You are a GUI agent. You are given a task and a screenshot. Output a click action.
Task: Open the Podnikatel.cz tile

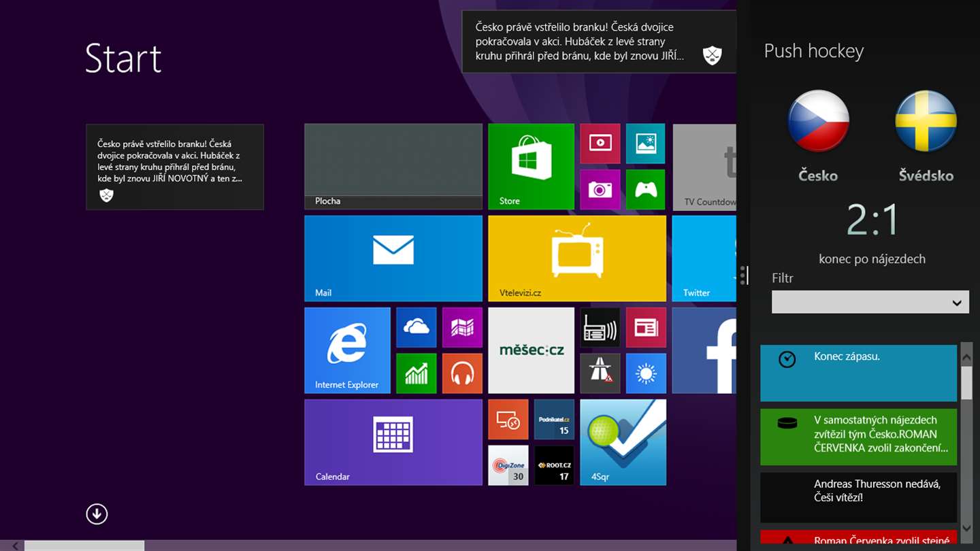554,419
